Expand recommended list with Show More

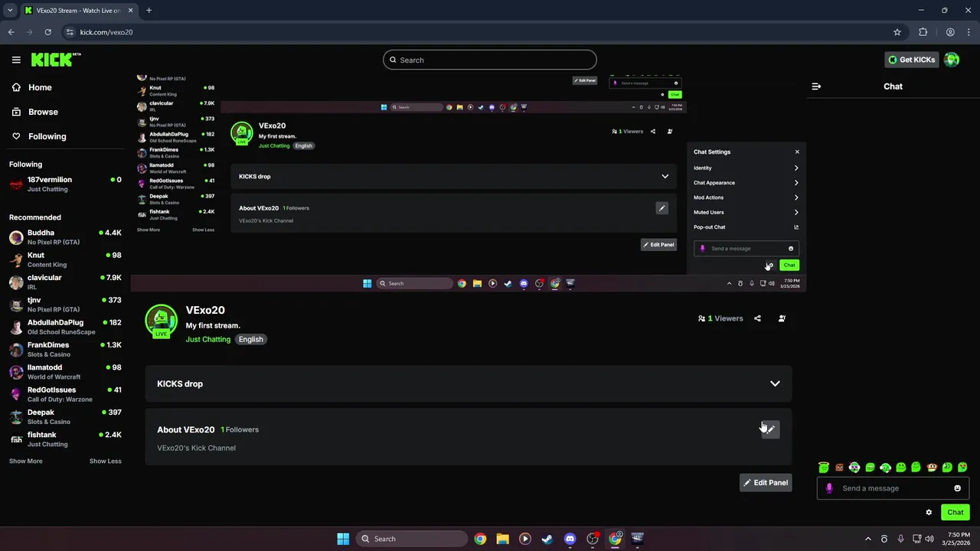25,461
